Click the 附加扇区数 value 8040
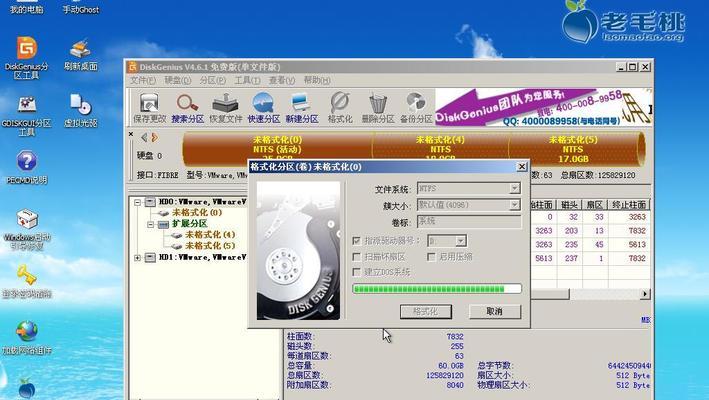Viewport: 709px width, 400px height. click(x=455, y=385)
